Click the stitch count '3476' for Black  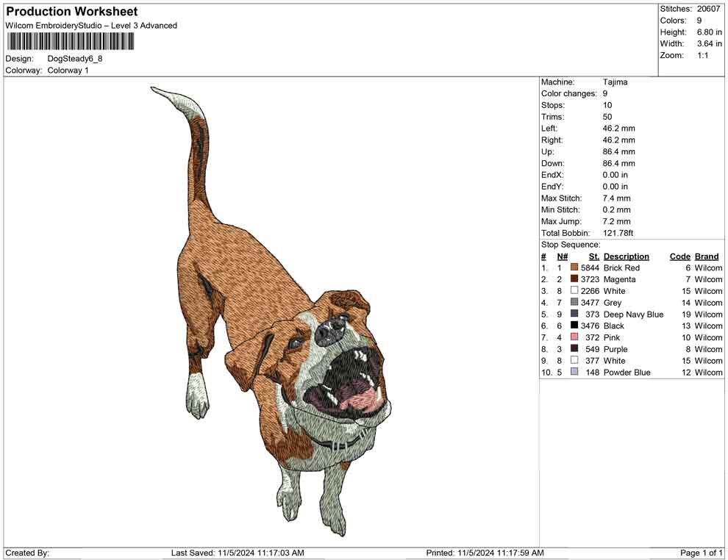coord(590,326)
